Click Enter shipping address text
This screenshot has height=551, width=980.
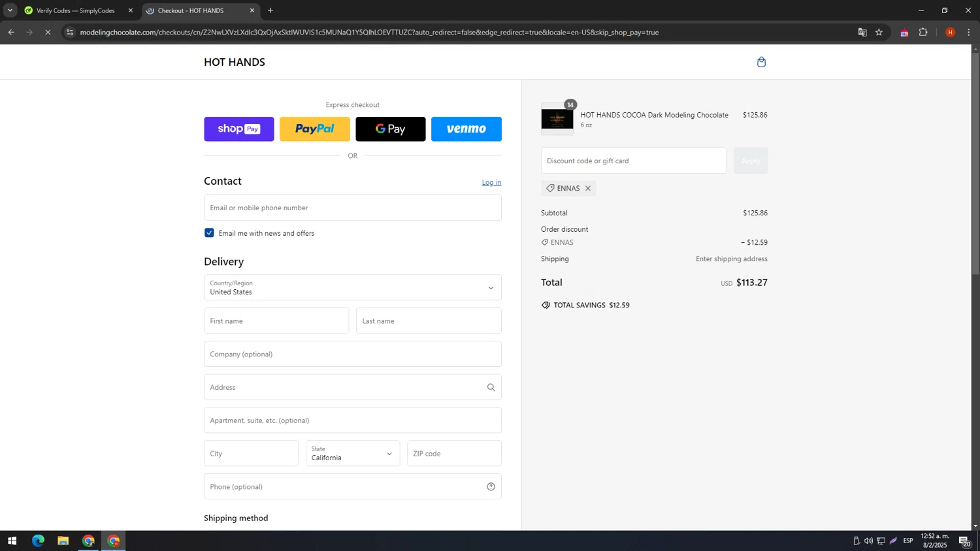tap(731, 259)
